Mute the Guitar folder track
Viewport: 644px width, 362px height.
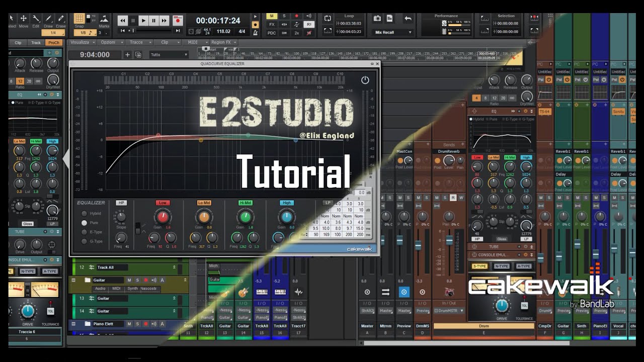tap(129, 280)
